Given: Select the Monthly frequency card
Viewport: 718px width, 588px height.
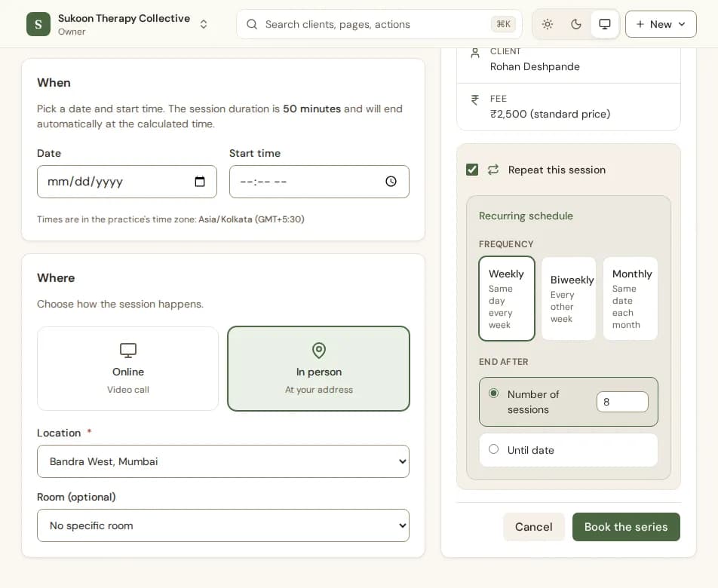Looking at the screenshot, I should [x=630, y=299].
